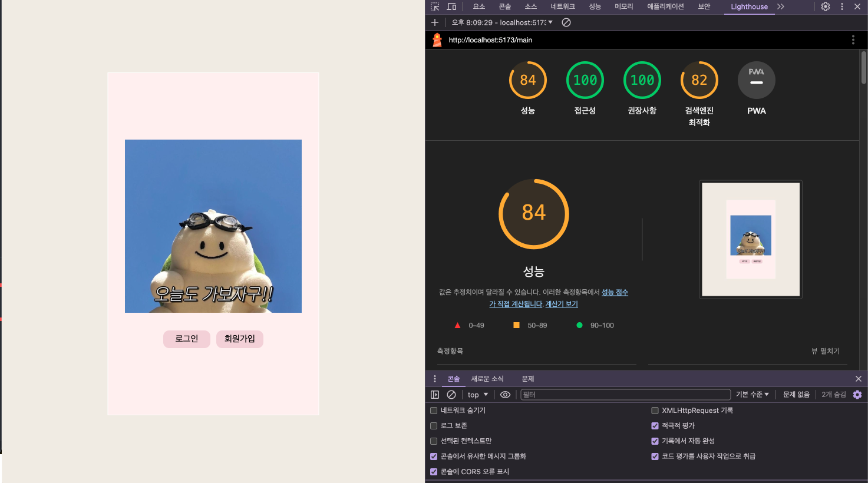The width and height of the screenshot is (868, 483).
Task: Switch to the 네트워크 tab
Action: [x=562, y=6]
